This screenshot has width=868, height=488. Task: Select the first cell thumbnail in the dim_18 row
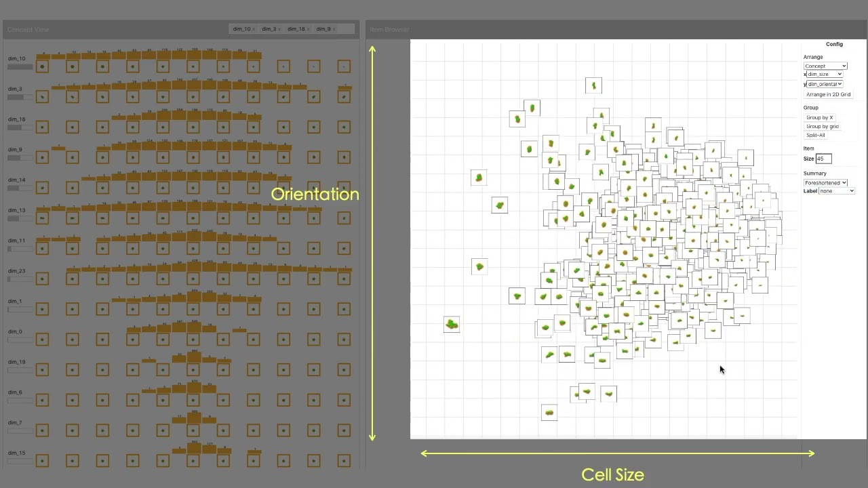42,127
